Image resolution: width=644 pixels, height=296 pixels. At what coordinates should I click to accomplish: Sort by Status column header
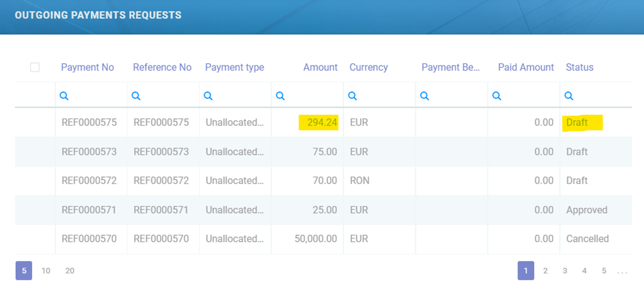click(579, 67)
